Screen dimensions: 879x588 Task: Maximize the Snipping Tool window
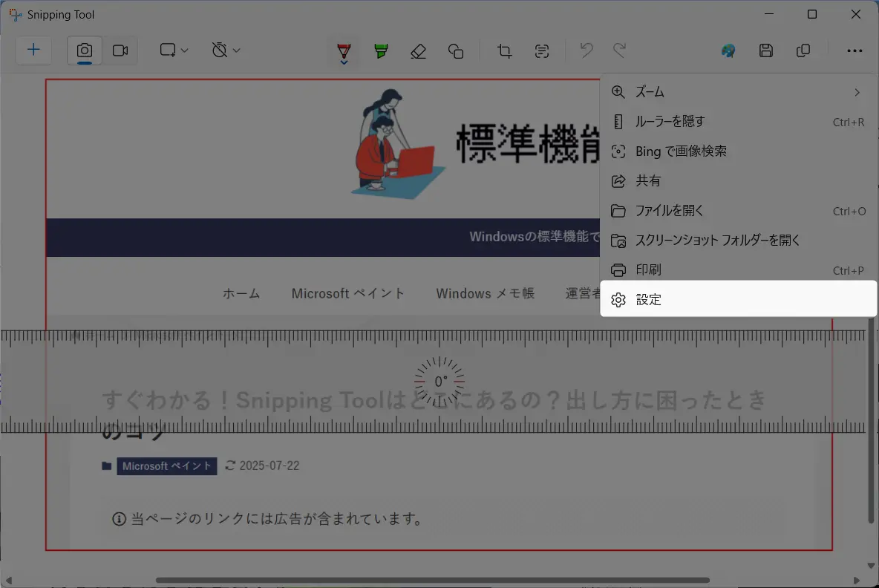[811, 15]
